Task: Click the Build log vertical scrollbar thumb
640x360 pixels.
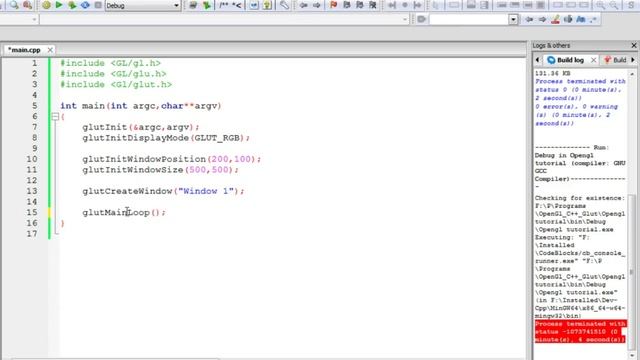Action: click(632, 271)
